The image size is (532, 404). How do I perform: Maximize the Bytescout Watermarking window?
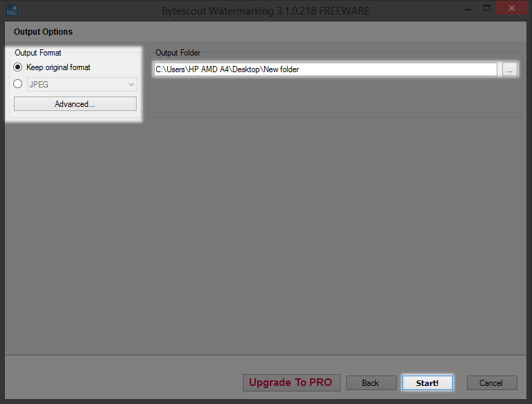[487, 8]
